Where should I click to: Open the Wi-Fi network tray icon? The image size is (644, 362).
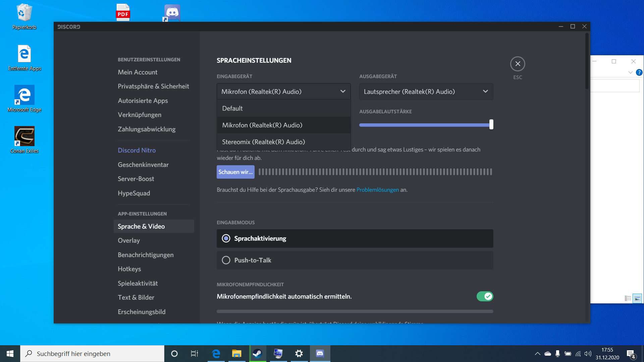578,354
